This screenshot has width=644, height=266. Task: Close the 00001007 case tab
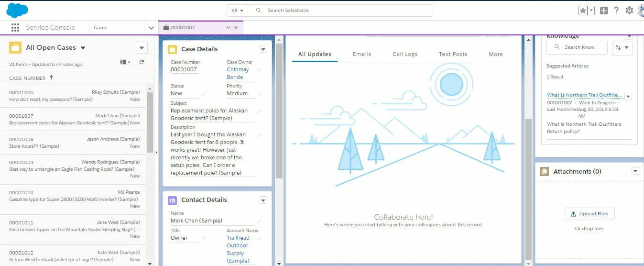pos(236,28)
